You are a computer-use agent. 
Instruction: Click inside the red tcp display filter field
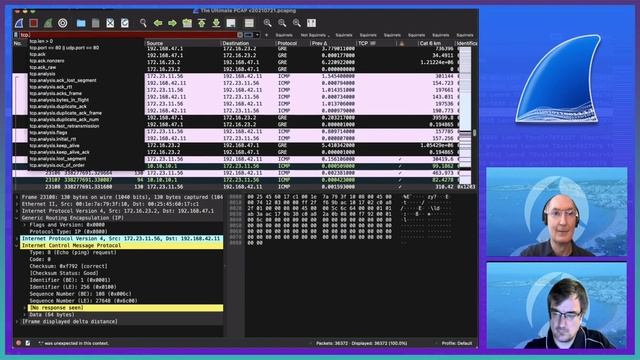(x=129, y=35)
